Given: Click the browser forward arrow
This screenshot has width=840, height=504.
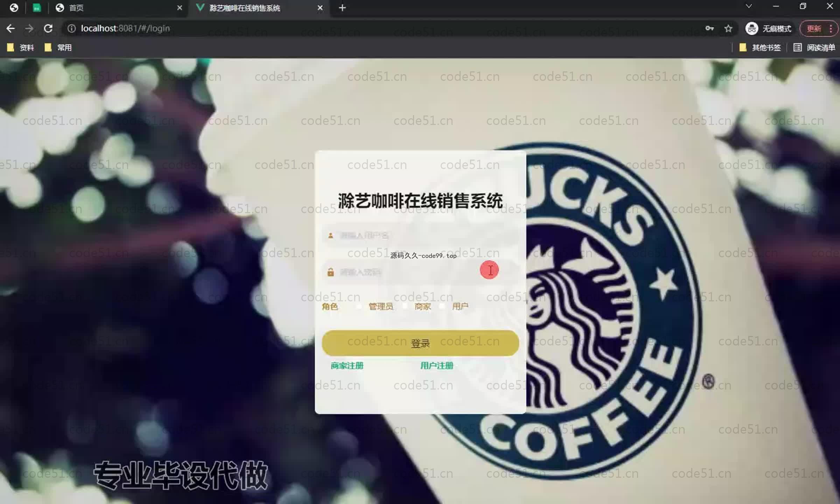Looking at the screenshot, I should click(29, 28).
